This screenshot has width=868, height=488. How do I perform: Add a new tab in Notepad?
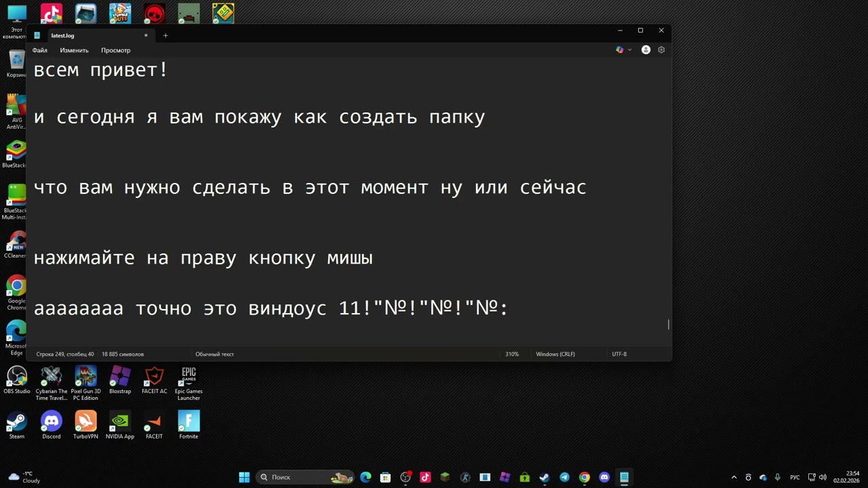tap(165, 35)
